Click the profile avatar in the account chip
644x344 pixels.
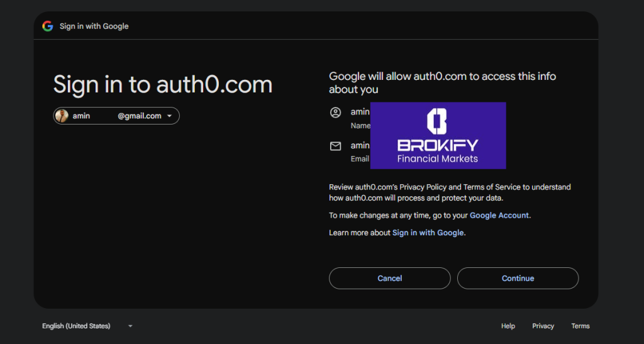click(x=62, y=116)
